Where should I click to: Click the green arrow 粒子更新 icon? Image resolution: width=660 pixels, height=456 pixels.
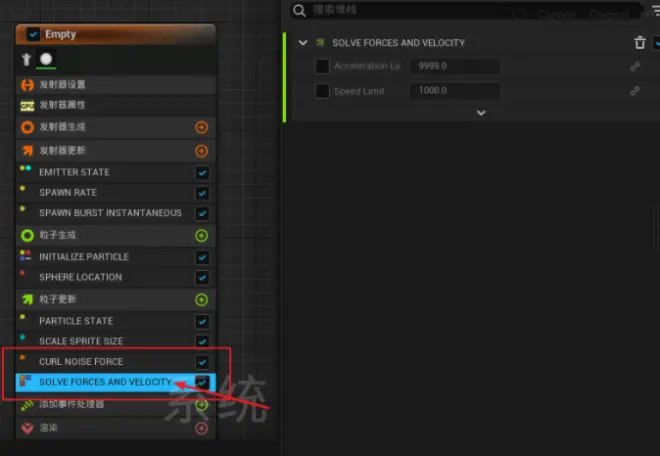coord(27,299)
